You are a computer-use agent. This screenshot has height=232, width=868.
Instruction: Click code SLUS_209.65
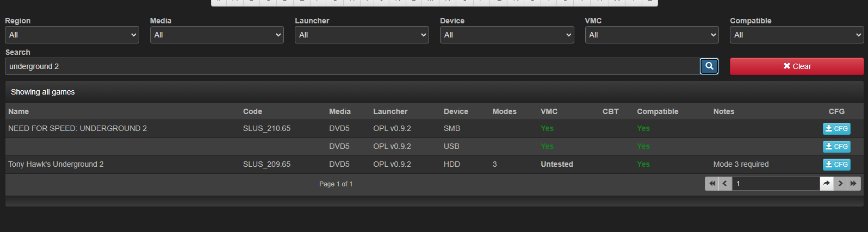point(266,165)
